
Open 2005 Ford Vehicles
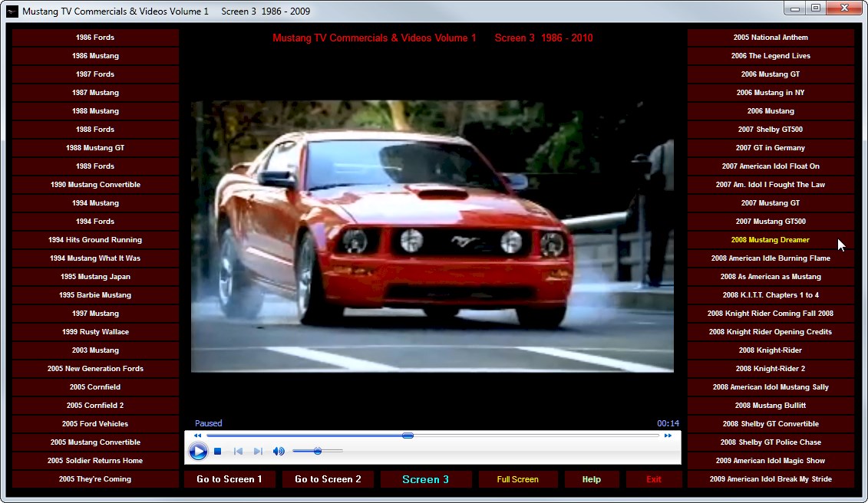pyautogui.click(x=95, y=424)
